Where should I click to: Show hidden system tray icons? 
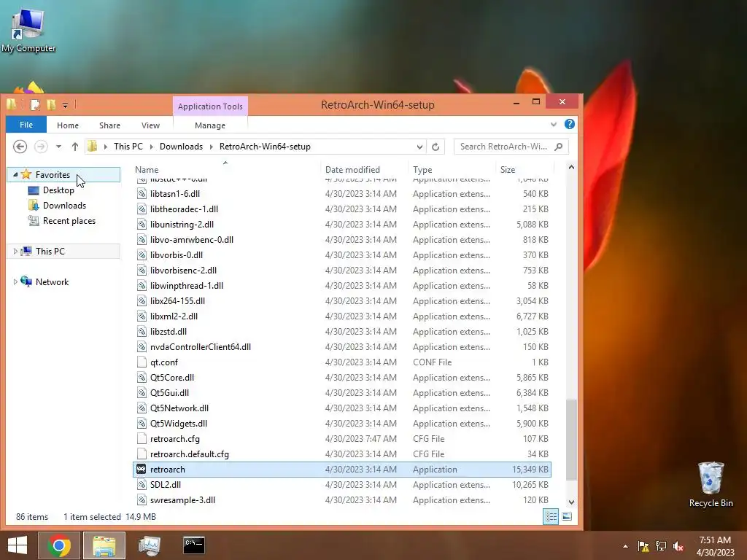(x=625, y=546)
